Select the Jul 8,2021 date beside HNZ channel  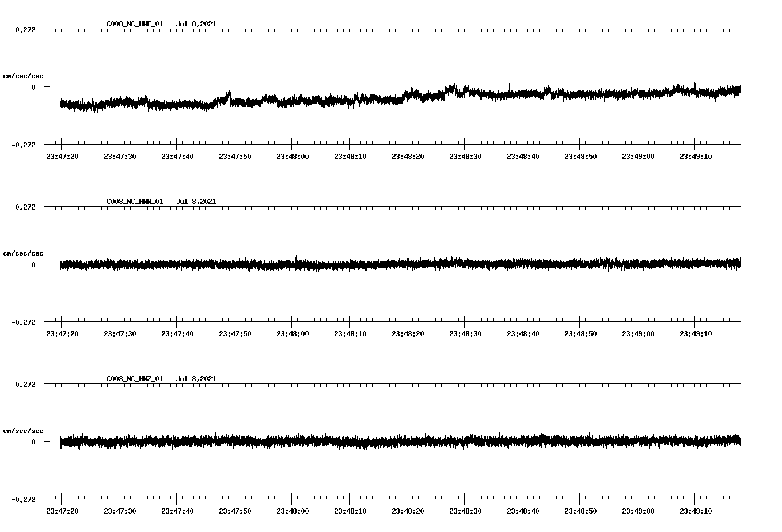(x=197, y=378)
